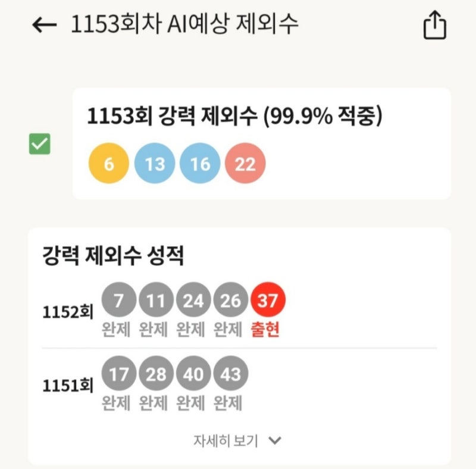The image size is (476, 469).
Task: Select blue ball number 13
Action: coord(155,164)
